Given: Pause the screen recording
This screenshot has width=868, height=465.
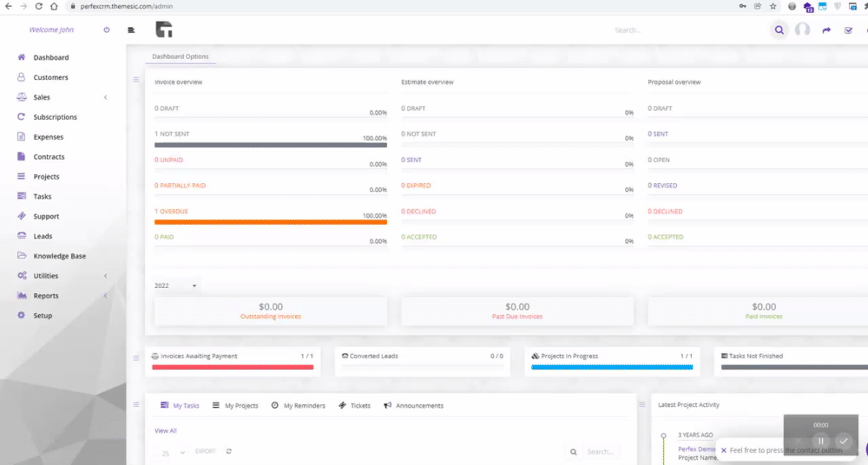Looking at the screenshot, I should [x=821, y=442].
